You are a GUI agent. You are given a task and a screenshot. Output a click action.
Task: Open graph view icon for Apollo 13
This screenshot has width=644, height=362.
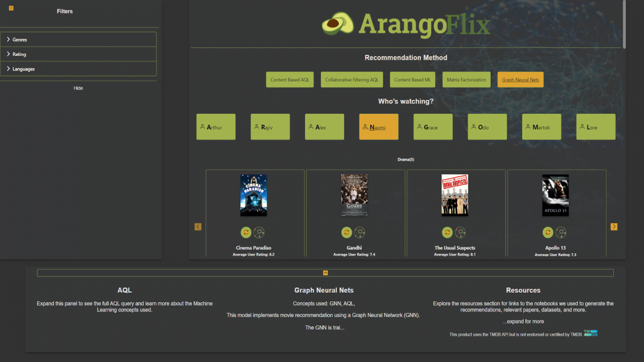[561, 232]
